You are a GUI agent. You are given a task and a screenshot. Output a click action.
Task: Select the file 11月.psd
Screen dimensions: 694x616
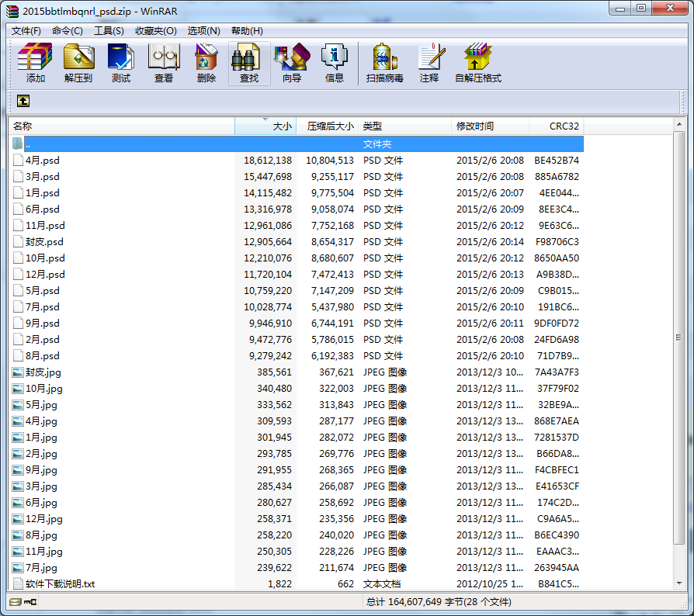(45, 226)
